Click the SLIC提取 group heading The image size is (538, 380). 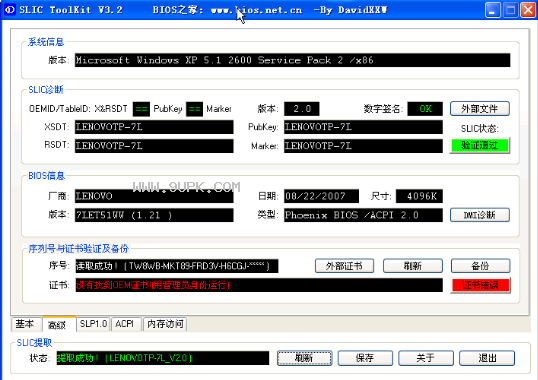[x=34, y=342]
